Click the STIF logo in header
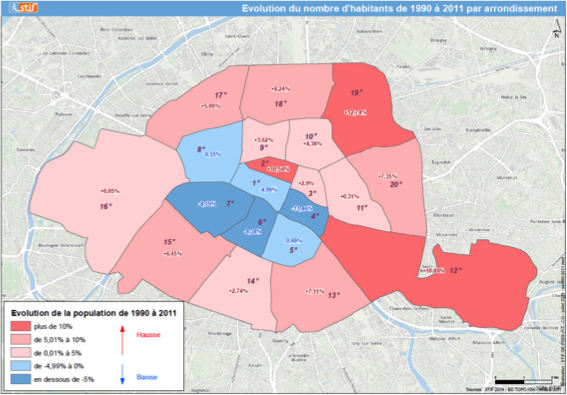Viewport: 567px width, 395px height. pos(24,7)
